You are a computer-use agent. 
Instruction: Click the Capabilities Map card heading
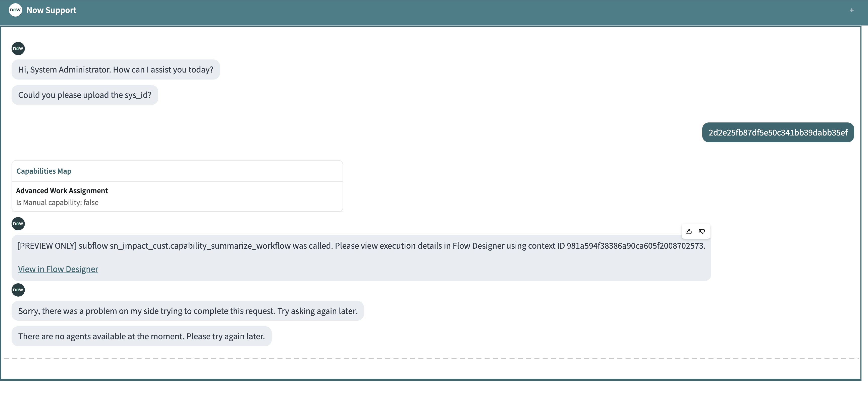[44, 171]
